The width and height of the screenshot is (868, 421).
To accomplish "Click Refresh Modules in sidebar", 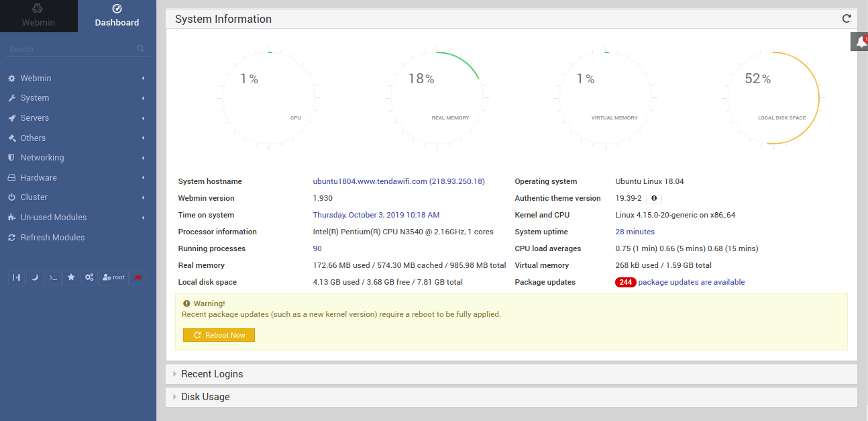I will (52, 238).
